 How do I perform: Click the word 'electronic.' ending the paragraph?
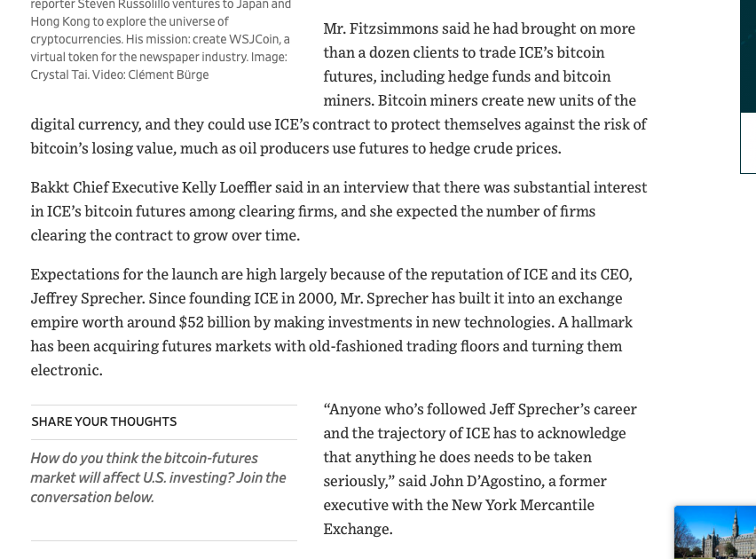click(67, 370)
